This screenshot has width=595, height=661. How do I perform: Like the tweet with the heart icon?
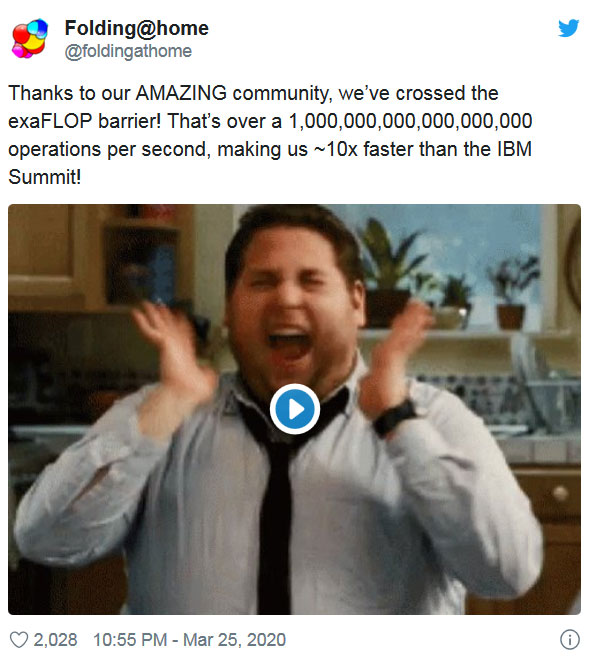pos(19,640)
